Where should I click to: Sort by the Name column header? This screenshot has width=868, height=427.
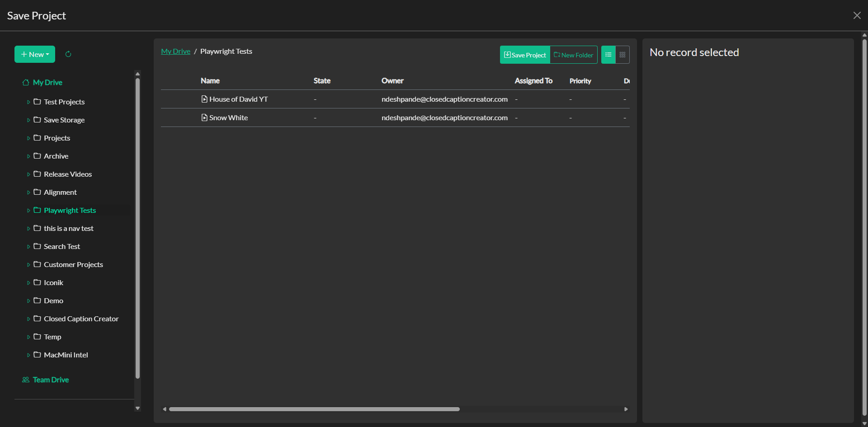210,81
